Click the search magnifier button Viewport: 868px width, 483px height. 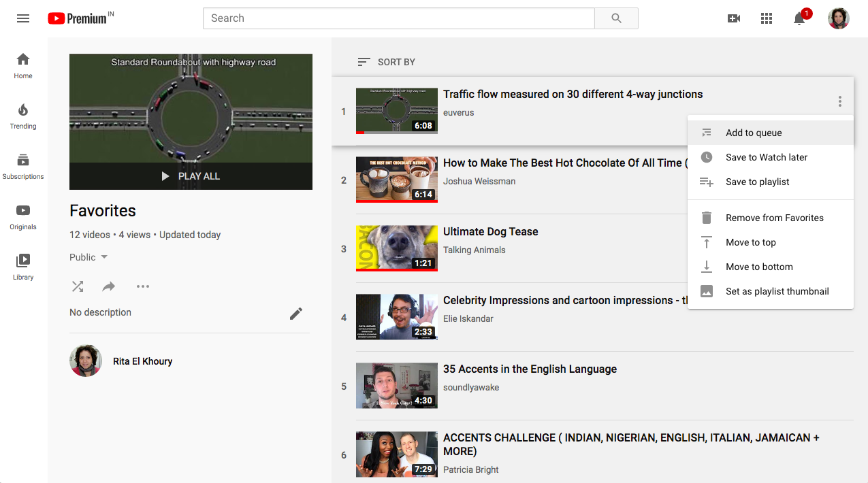click(x=616, y=18)
